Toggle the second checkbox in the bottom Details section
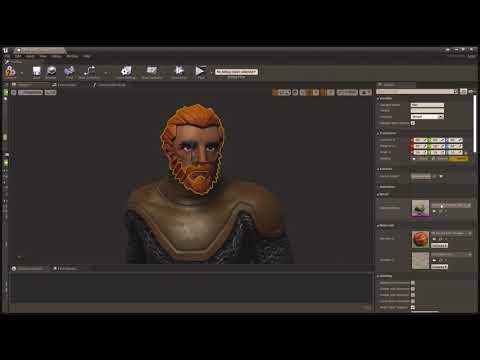Screen dimensions: 480x360 [x=413, y=289]
